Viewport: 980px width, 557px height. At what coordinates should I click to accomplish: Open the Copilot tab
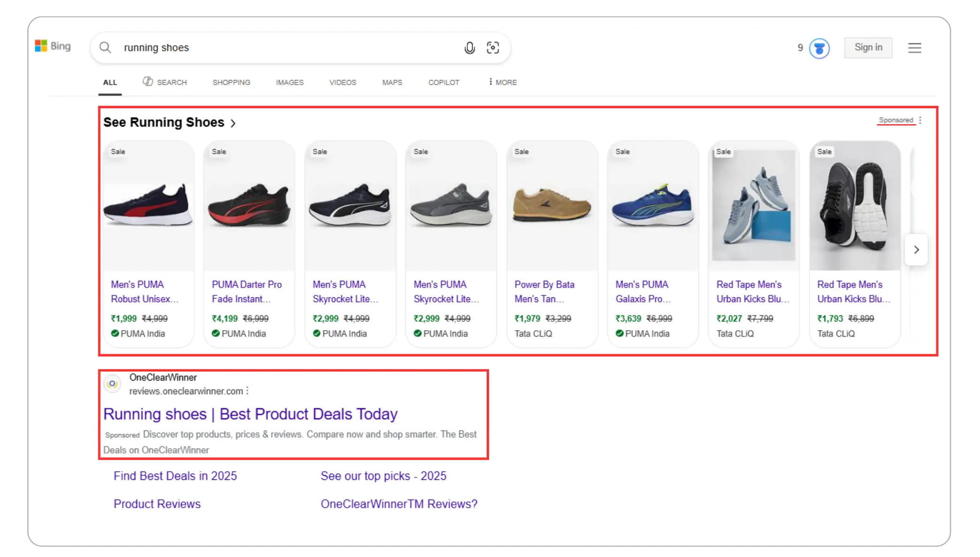tap(443, 82)
